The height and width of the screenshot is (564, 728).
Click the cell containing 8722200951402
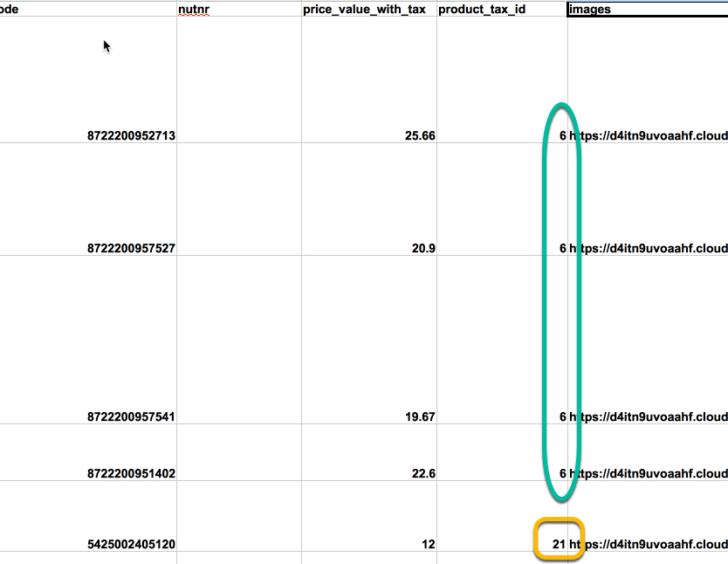tap(88, 452)
